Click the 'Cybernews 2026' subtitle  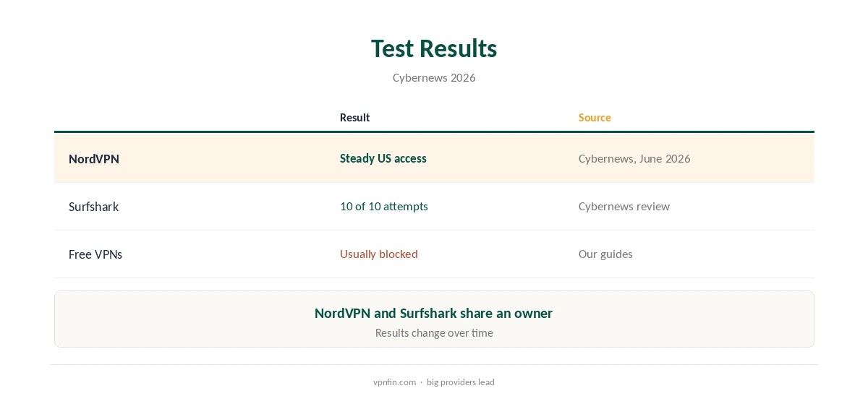(434, 77)
